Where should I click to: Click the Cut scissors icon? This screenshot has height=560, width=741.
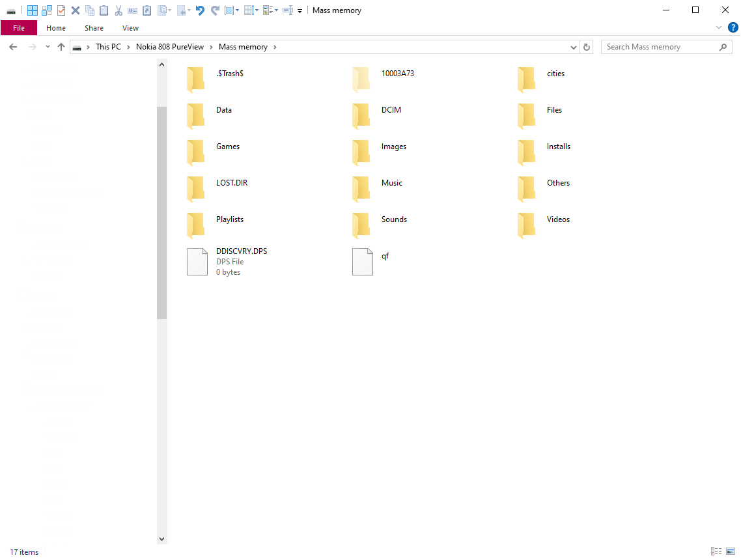coord(119,10)
